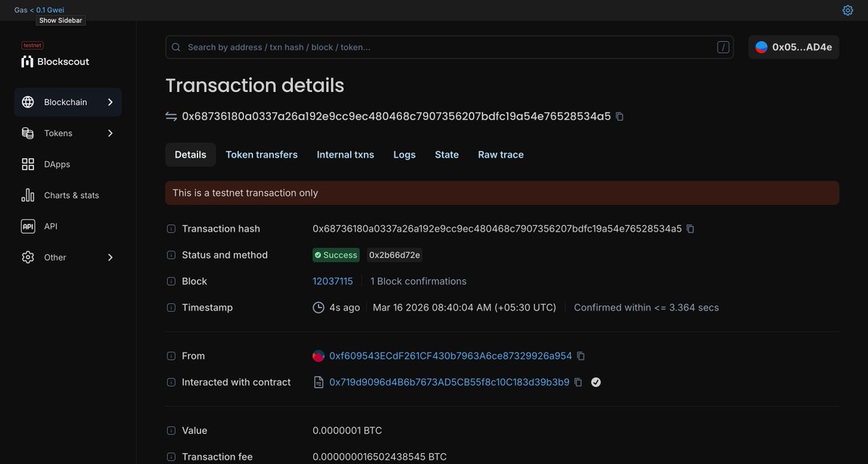Click the From address identicon

point(318,356)
